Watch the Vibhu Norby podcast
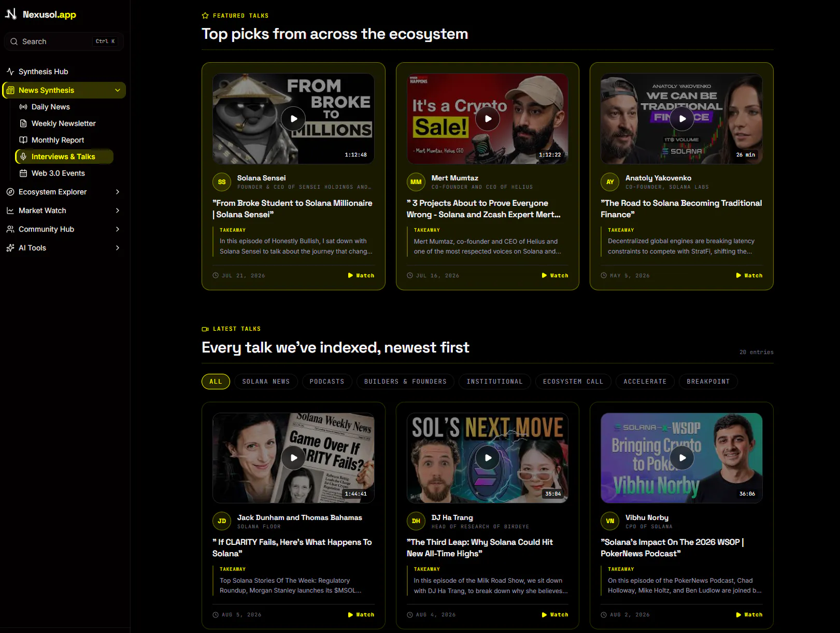This screenshot has height=633, width=840. pyautogui.click(x=749, y=615)
